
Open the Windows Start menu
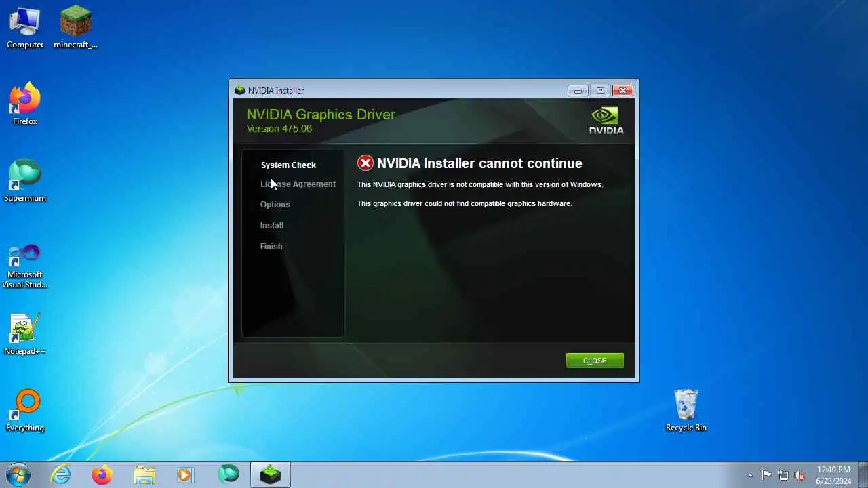pyautogui.click(x=18, y=474)
